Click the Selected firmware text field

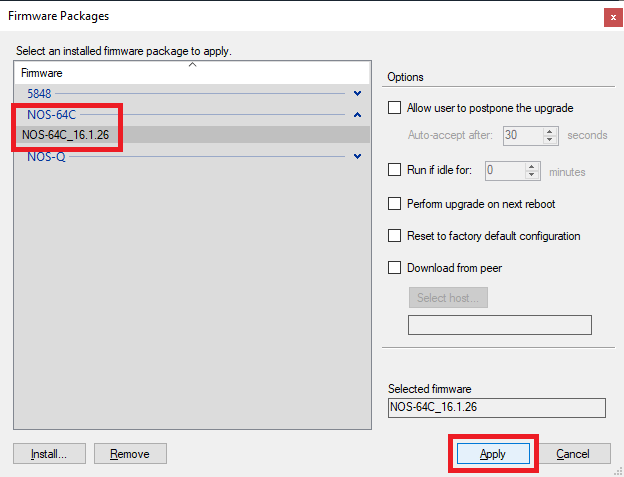pyautogui.click(x=496, y=407)
